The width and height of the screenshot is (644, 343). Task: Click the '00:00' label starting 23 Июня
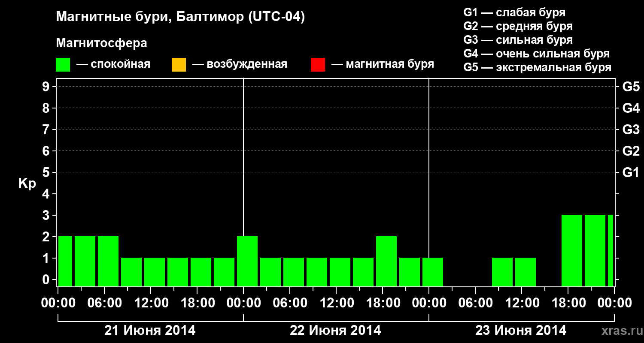click(x=429, y=303)
